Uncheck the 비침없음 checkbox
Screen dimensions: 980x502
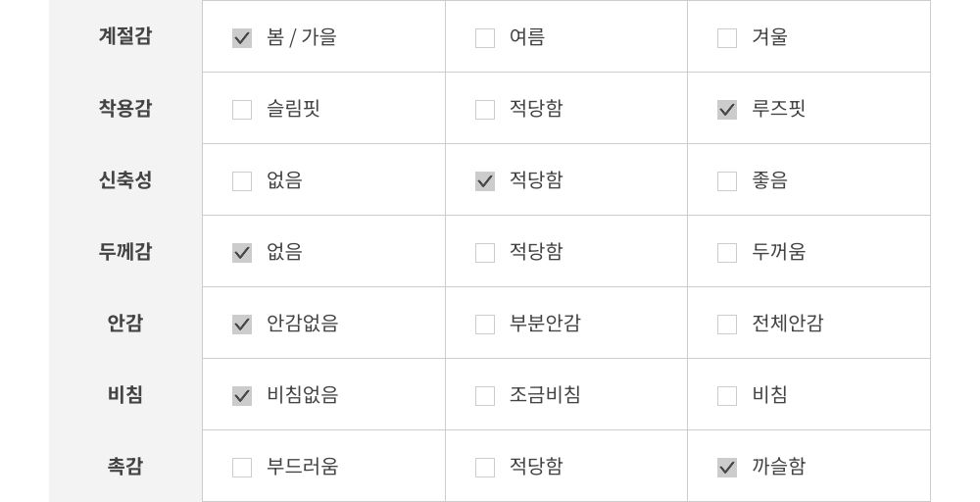click(x=242, y=396)
